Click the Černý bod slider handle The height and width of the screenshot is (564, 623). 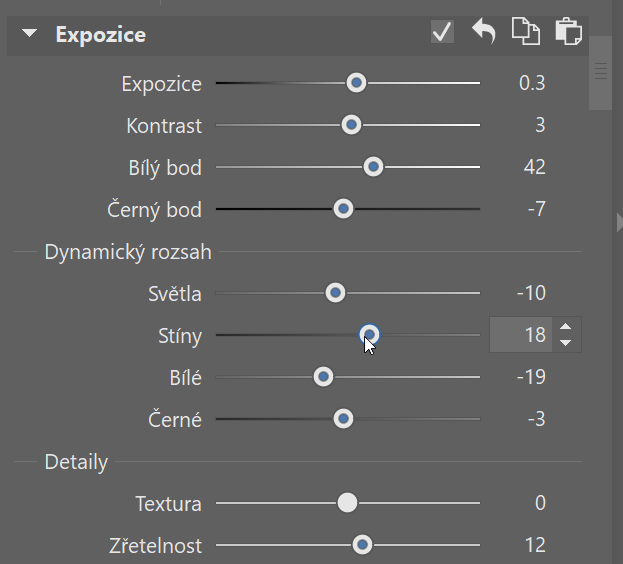click(x=343, y=209)
